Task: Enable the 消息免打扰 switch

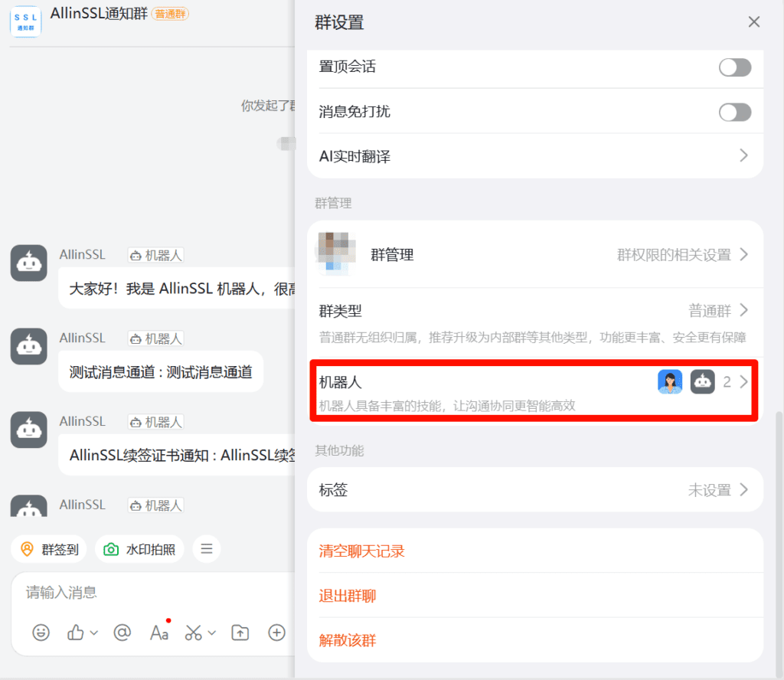Action: 734,113
